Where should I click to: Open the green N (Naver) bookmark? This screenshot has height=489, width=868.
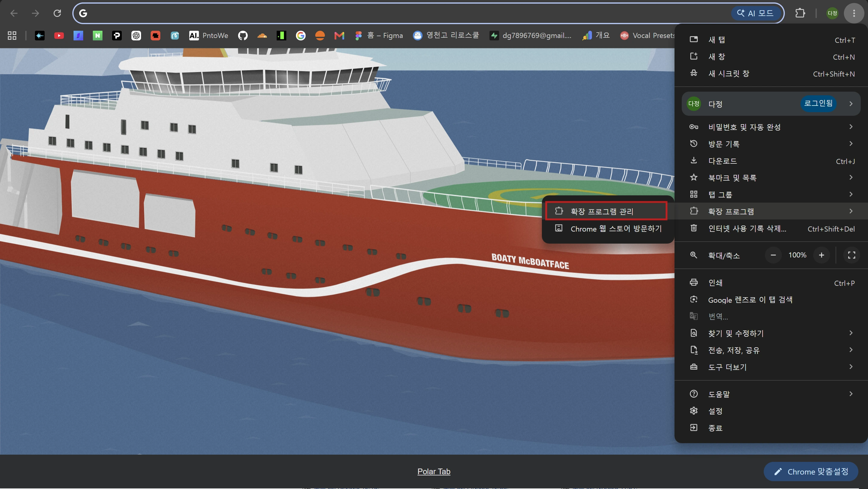pyautogui.click(x=97, y=35)
